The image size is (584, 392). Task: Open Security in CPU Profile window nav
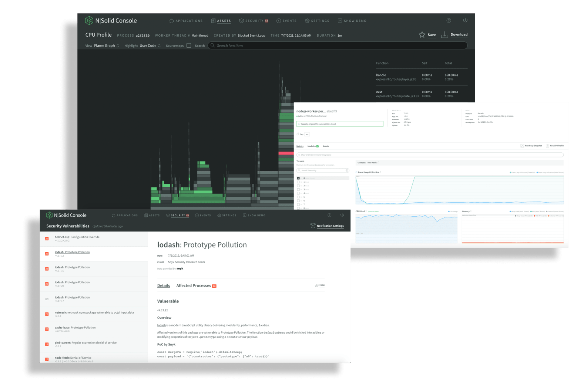(x=254, y=21)
